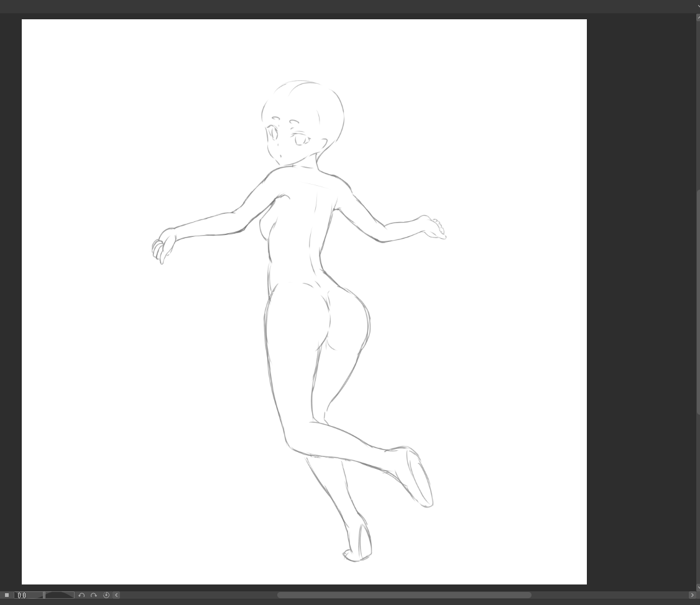Rotate canvas left with counterclockwise arrow icon

[x=81, y=595]
